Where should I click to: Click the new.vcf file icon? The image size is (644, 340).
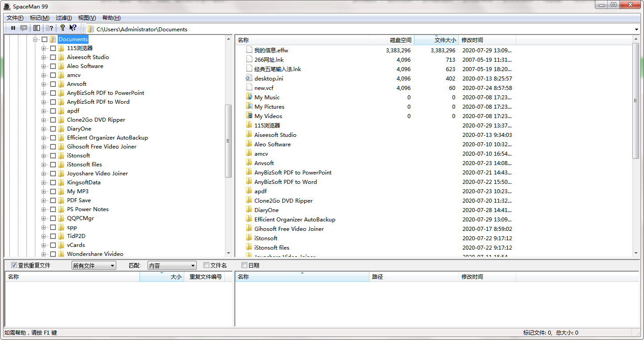tap(249, 88)
